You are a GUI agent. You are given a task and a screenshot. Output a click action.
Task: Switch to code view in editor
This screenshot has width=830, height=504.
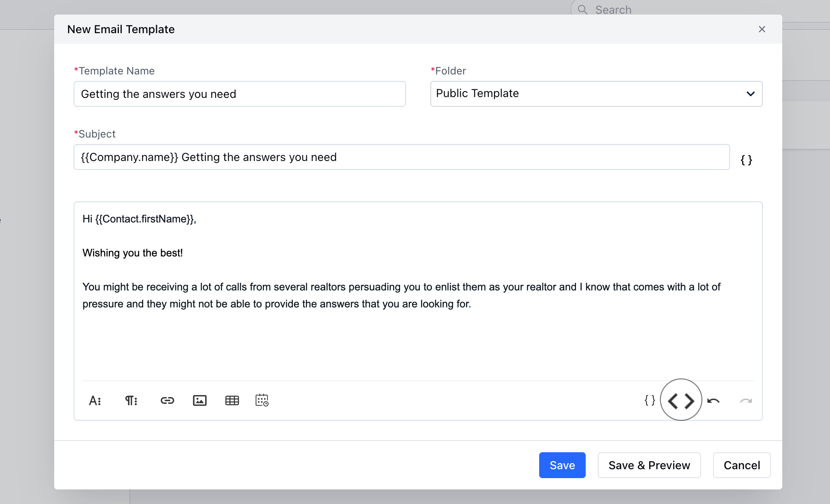pyautogui.click(x=681, y=401)
